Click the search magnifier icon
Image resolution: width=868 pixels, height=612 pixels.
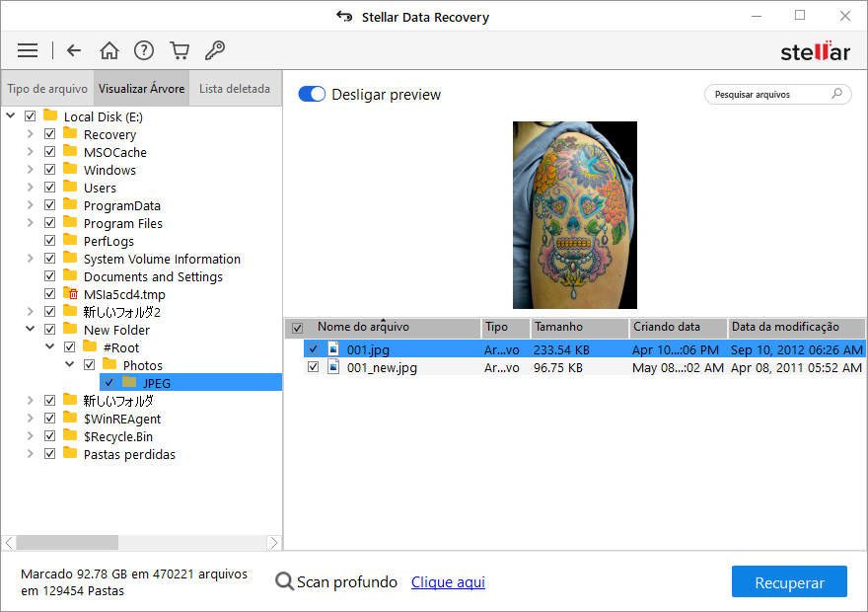coord(837,95)
